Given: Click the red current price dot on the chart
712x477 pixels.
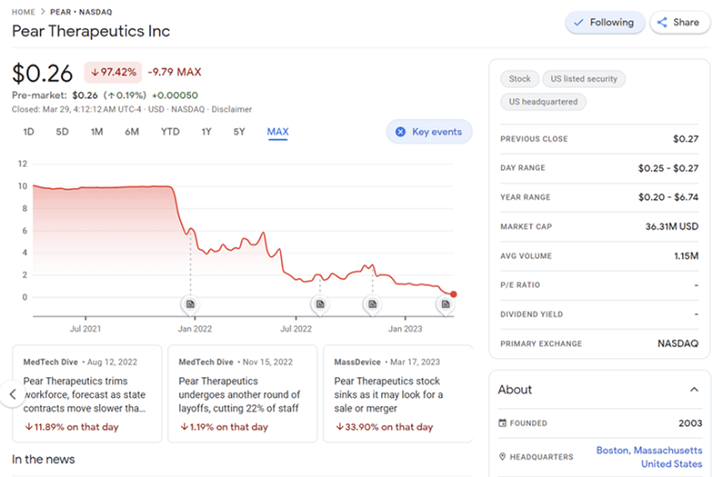Looking at the screenshot, I should point(453,294).
